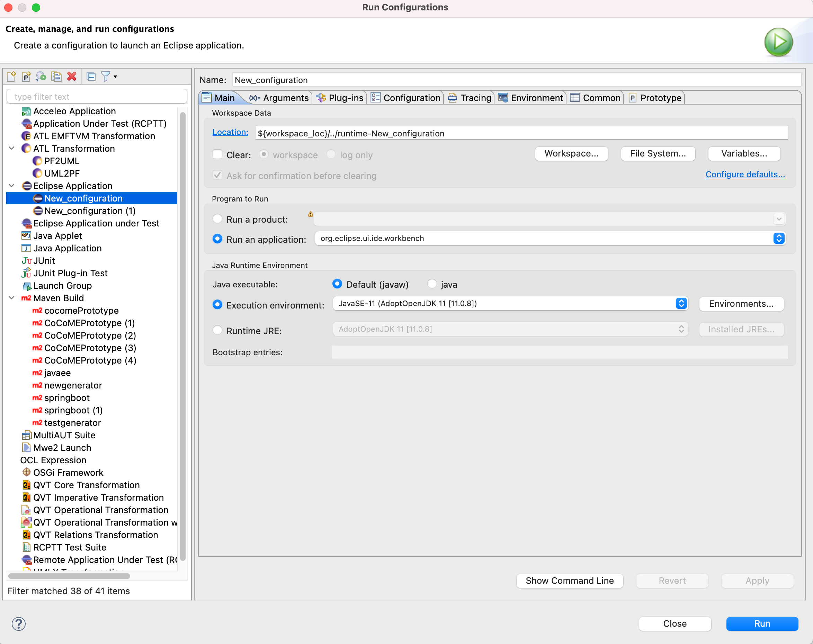The height and width of the screenshot is (644, 813).
Task: Open the Common tab
Action: [596, 98]
